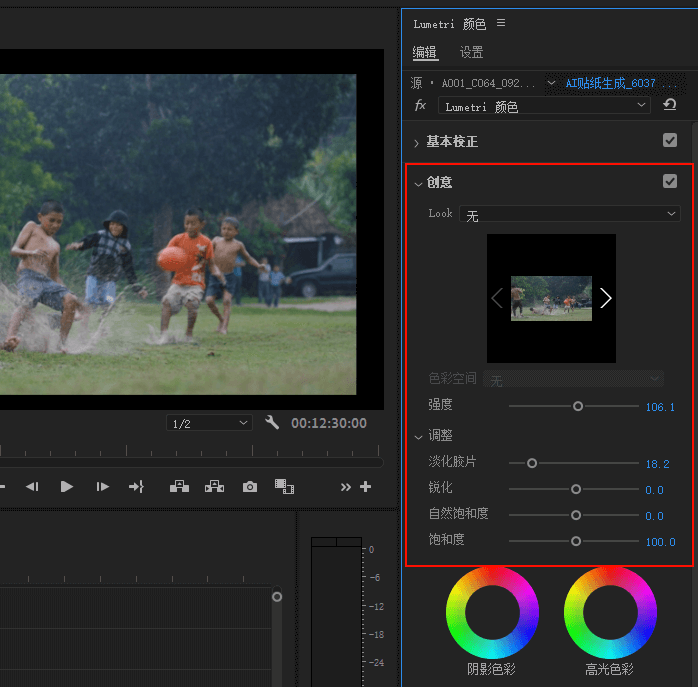Open the button editor plus icon
The height and width of the screenshot is (687, 698).
pos(365,487)
